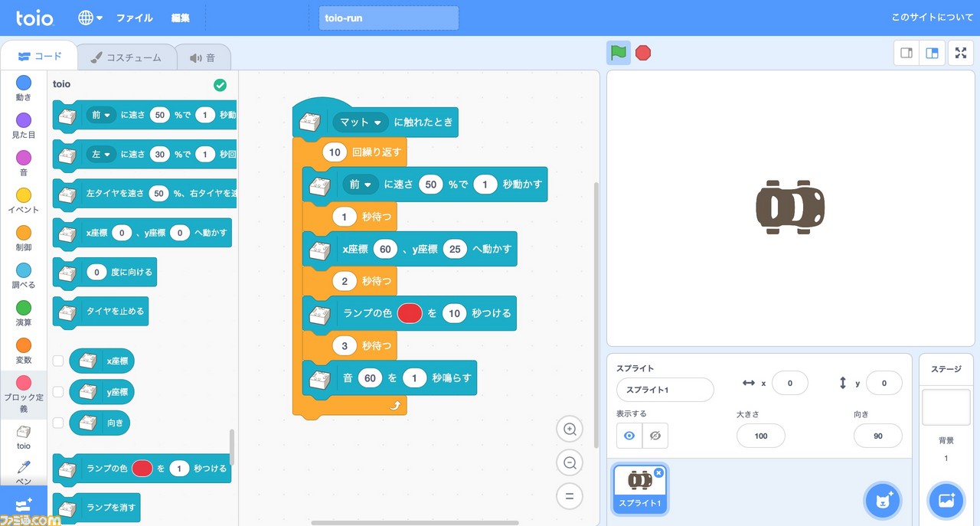Expand the マット dropdown in hat block
980x526 pixels.
[360, 122]
